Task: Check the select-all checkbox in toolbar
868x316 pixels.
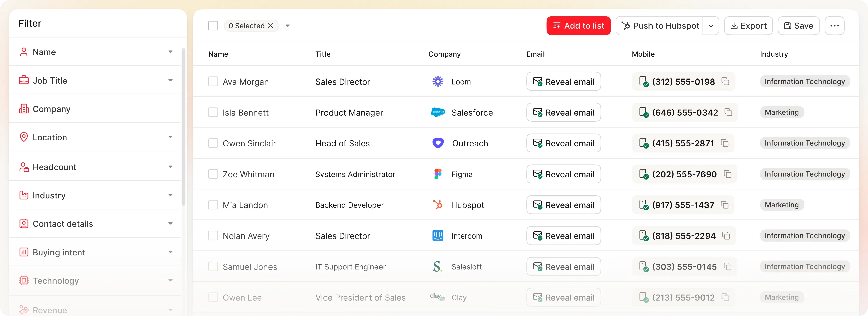Action: pyautogui.click(x=213, y=26)
